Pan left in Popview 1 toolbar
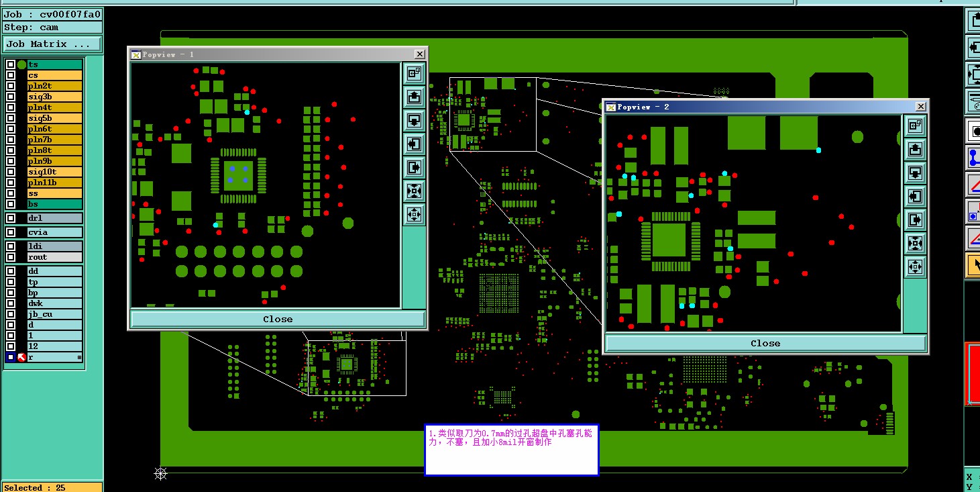This screenshot has height=492, width=980. click(414, 144)
